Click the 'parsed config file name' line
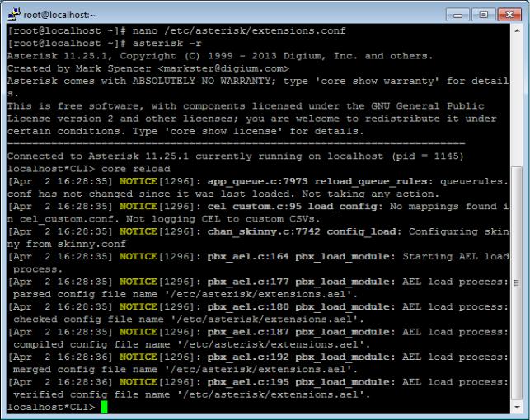 pos(185,294)
